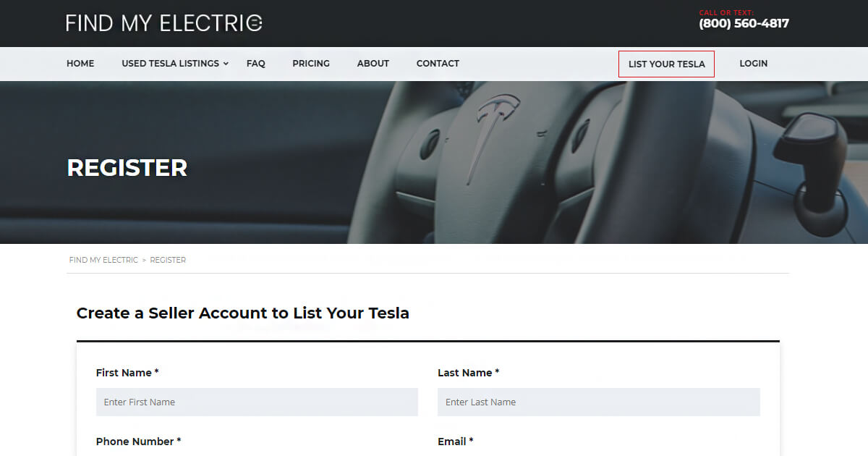The height and width of the screenshot is (456, 868).
Task: Click the List Your Tesla button
Action: click(666, 64)
